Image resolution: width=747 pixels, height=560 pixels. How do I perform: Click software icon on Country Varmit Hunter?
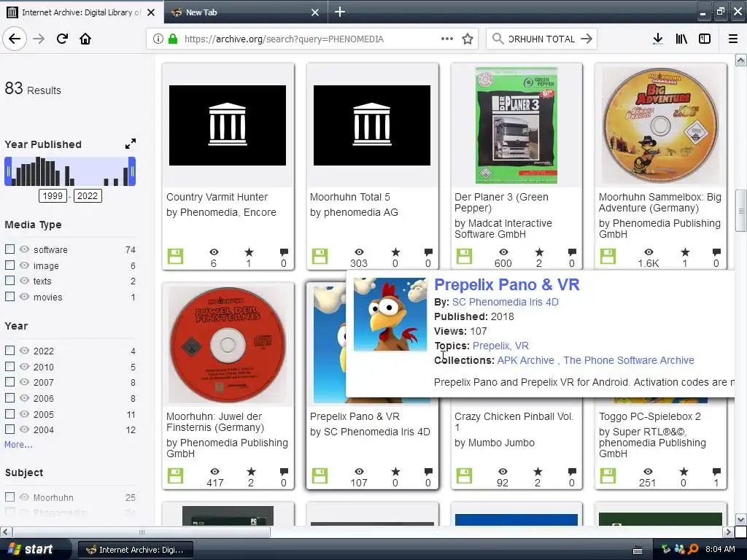(175, 256)
